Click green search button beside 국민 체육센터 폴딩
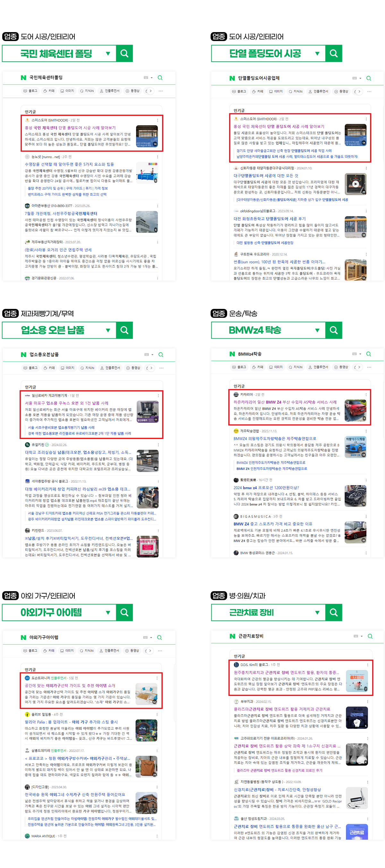The width and height of the screenshot is (385, 868). click(x=124, y=54)
